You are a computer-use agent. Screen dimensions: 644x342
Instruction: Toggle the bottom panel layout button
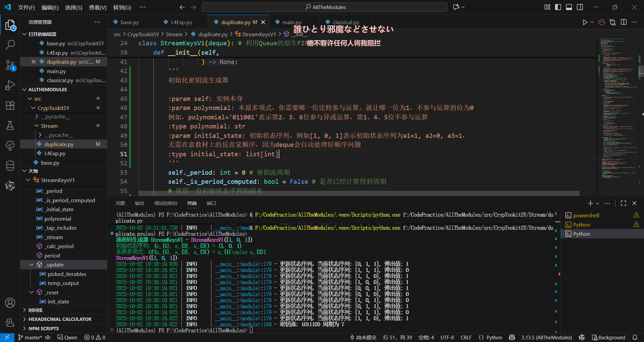(x=569, y=7)
